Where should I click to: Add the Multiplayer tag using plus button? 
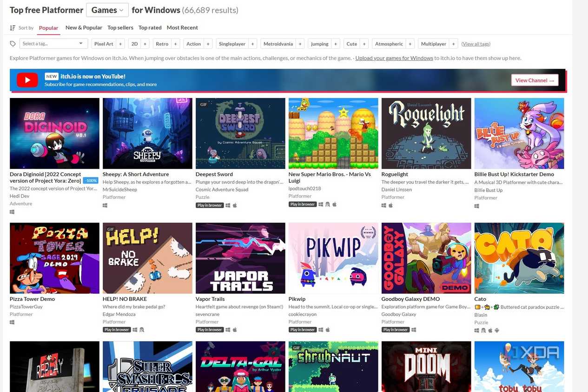pyautogui.click(x=453, y=44)
